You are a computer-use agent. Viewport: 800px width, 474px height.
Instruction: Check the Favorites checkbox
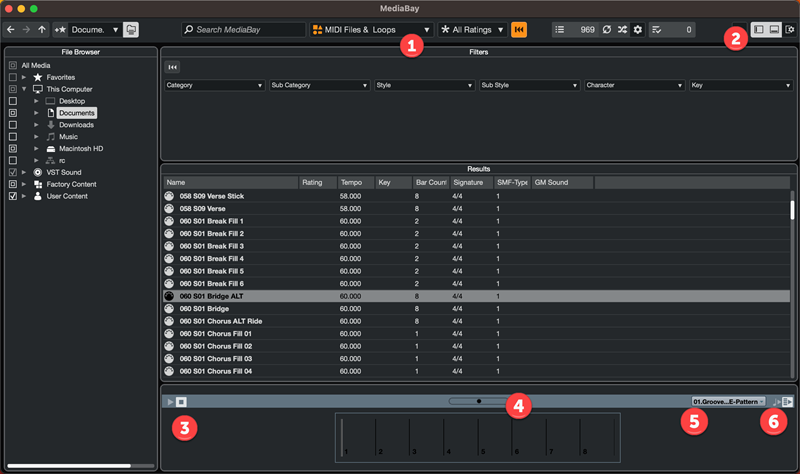point(13,77)
